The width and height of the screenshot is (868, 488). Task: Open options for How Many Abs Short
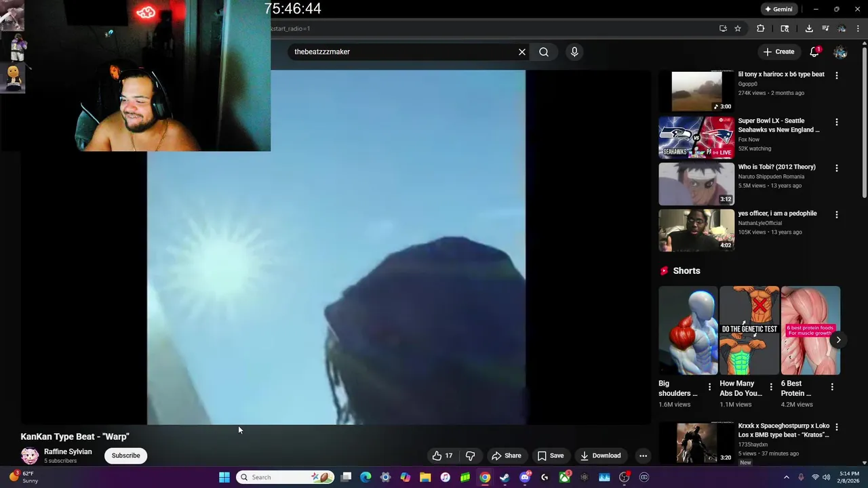click(x=771, y=387)
